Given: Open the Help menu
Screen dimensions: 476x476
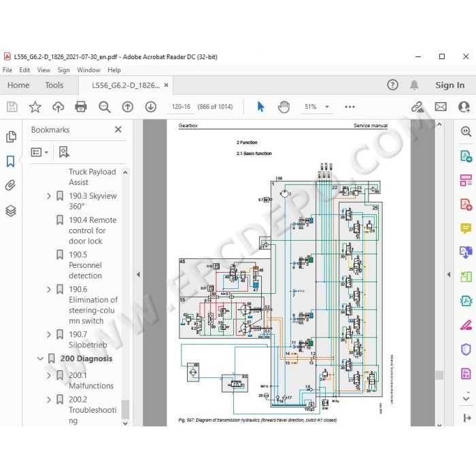Looking at the screenshot, I should [x=114, y=70].
